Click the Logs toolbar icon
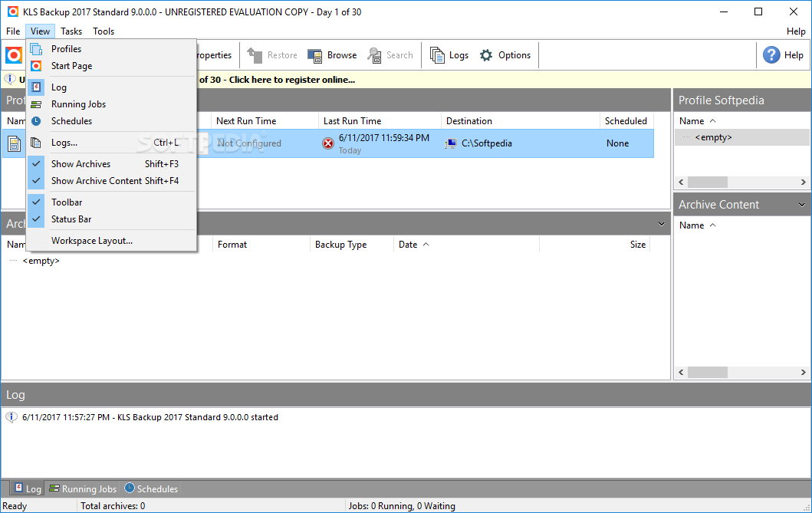 coord(438,55)
